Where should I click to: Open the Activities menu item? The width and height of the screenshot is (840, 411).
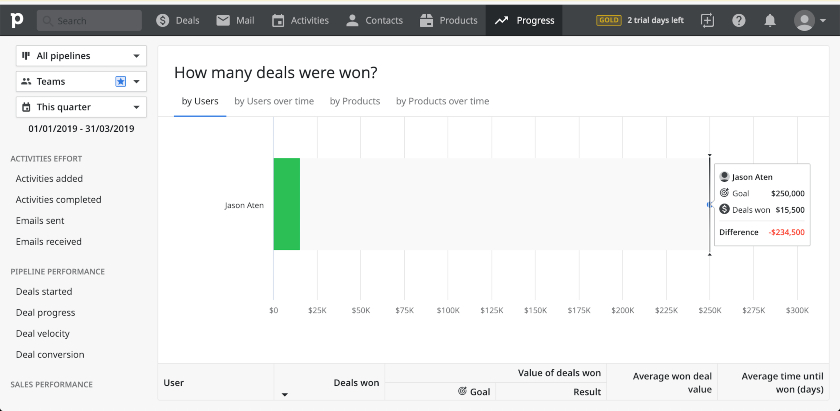301,20
